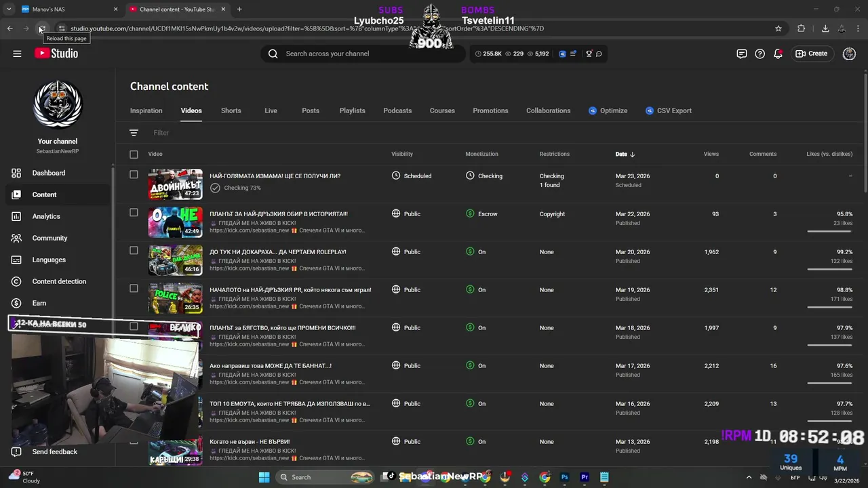Switch to the Podcasts tab
This screenshot has height=488, width=868.
pyautogui.click(x=397, y=110)
